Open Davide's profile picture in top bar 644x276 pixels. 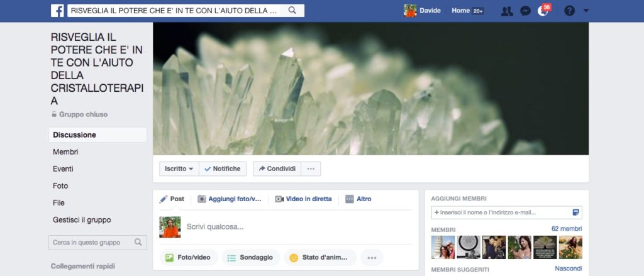(410, 11)
